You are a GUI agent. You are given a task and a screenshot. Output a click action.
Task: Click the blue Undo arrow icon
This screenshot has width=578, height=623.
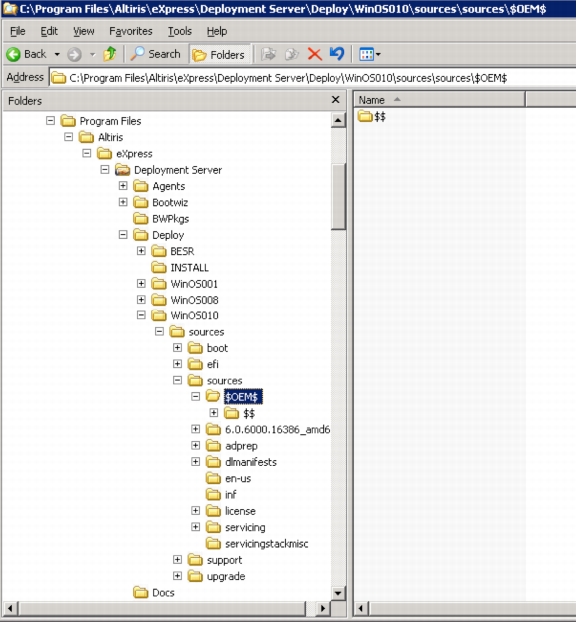pyautogui.click(x=337, y=54)
